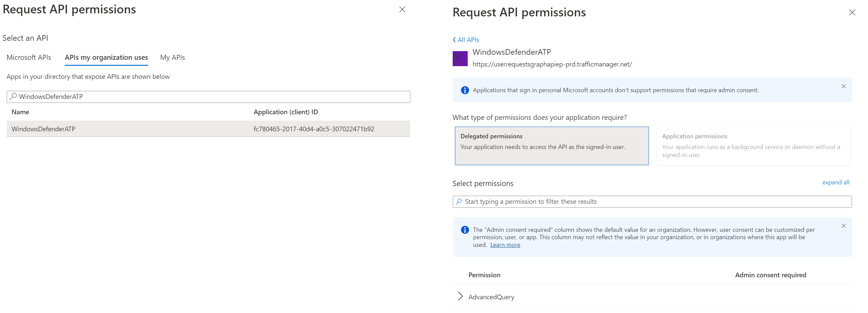868x313 pixels.
Task: Click the permission filter search field
Action: pyautogui.click(x=652, y=202)
